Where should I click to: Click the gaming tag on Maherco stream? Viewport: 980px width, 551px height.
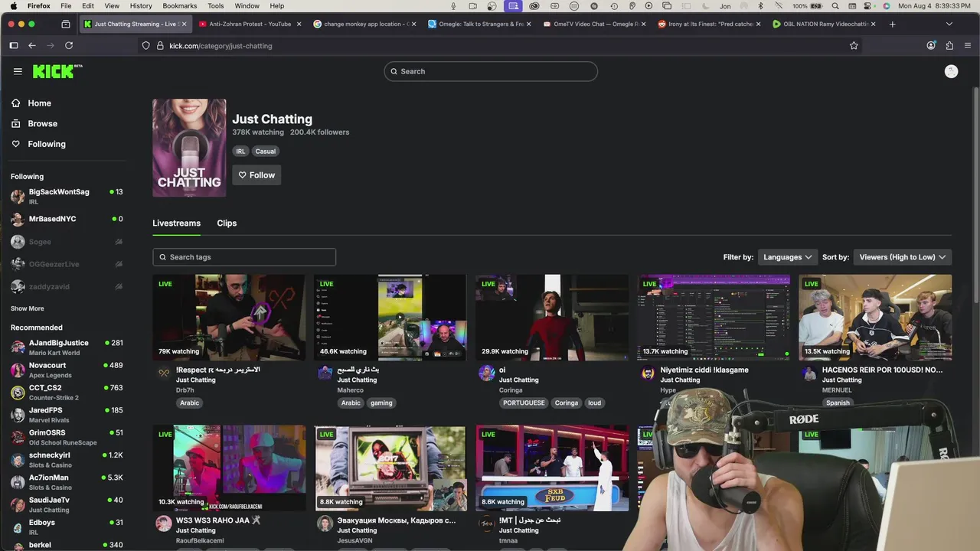pyautogui.click(x=381, y=403)
